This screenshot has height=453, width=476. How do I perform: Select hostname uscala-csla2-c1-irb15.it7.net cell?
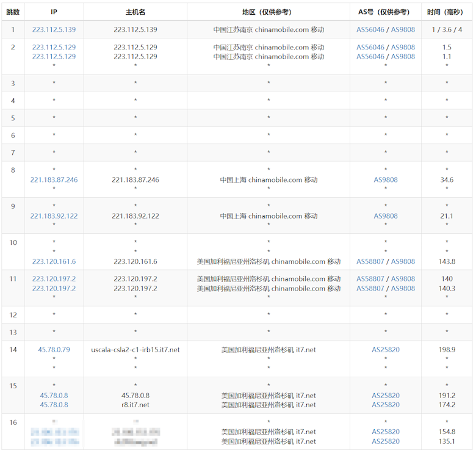pos(135,349)
